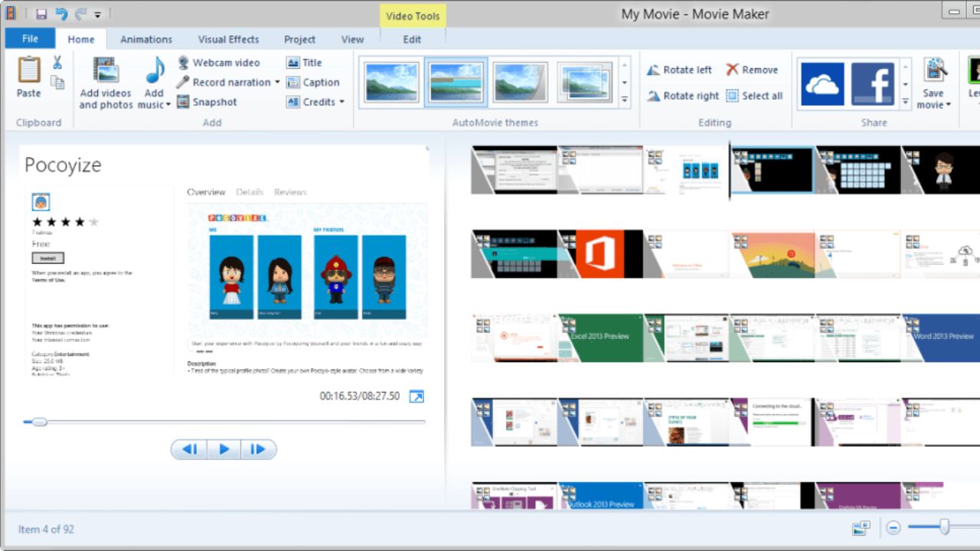Click the Cut scissors icon
The image size is (980, 551).
(57, 63)
